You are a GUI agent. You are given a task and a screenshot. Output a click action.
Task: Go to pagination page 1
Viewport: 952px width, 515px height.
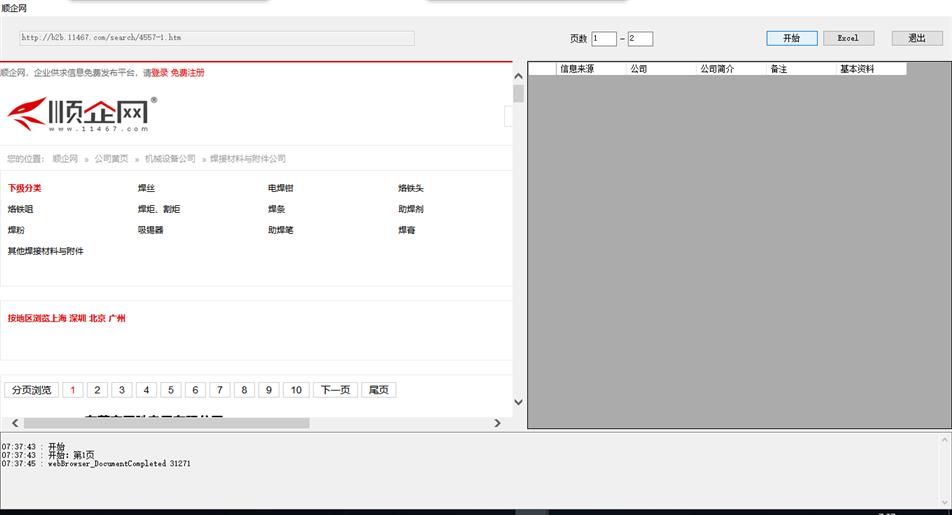pos(73,390)
